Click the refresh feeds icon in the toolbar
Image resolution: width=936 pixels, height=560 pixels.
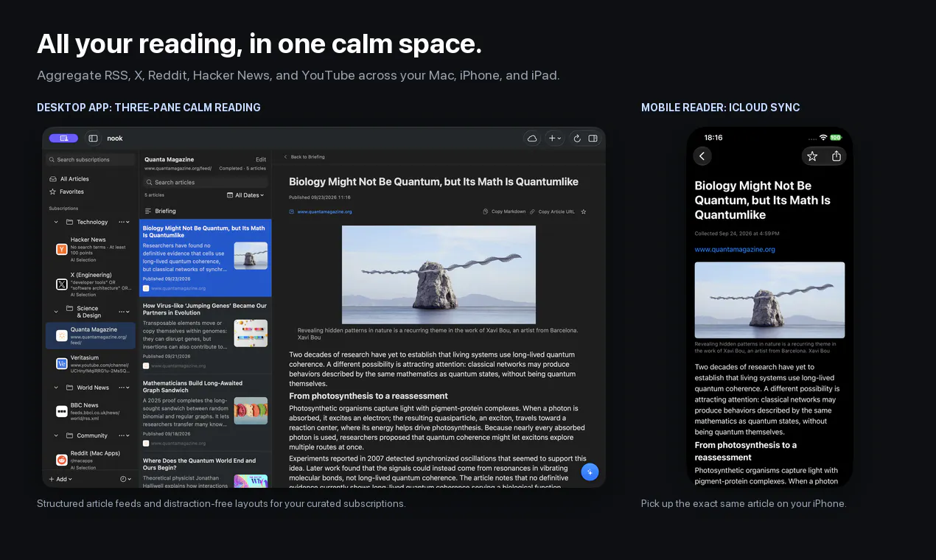coord(577,139)
